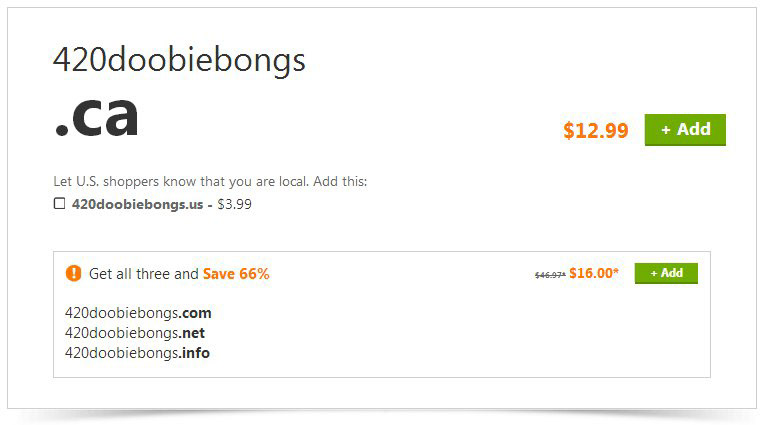Select 420doobiebongs.info in the bundle list

(137, 353)
